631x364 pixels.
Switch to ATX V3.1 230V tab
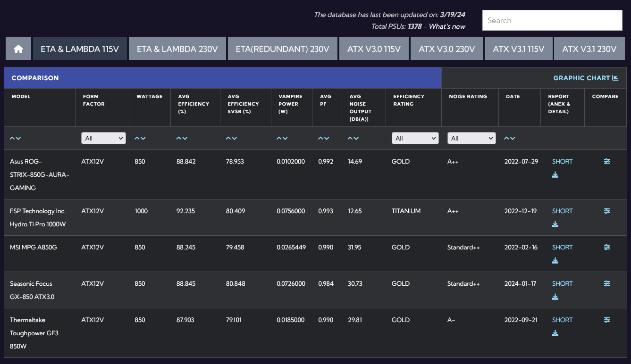589,49
